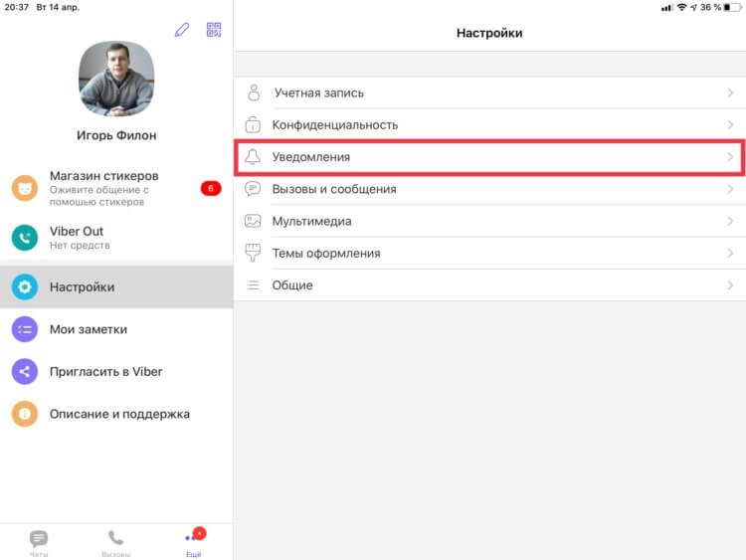The height and width of the screenshot is (560, 746).
Task: Expand Мультимедиа chevron
Action: pyautogui.click(x=730, y=221)
